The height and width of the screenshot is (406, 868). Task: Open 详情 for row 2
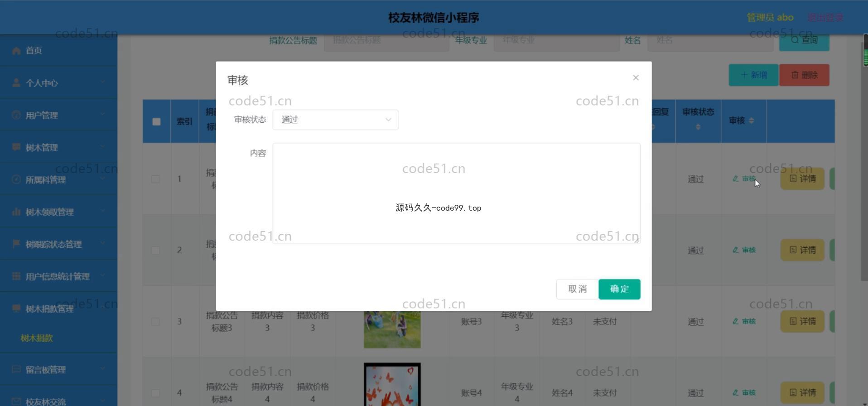coord(802,250)
